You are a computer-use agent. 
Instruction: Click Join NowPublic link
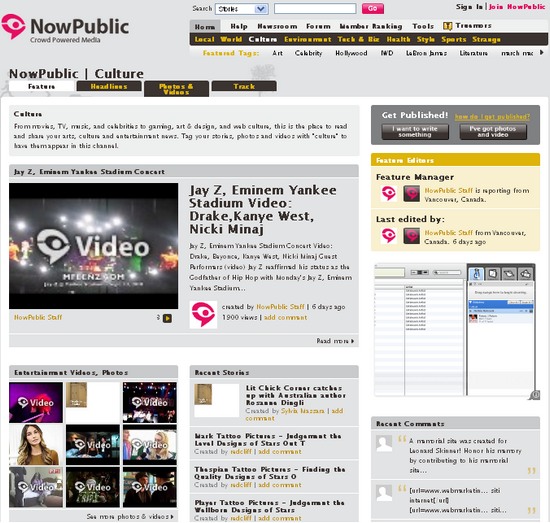516,7
